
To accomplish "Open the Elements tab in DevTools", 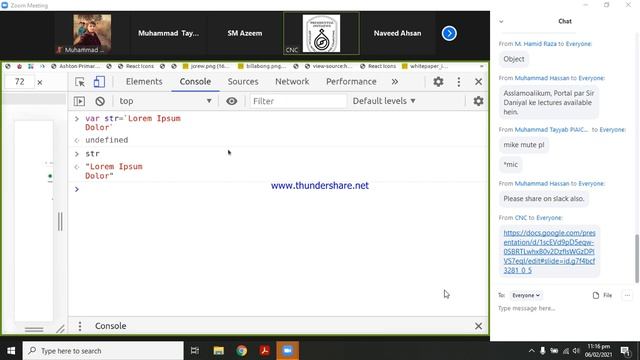I will (144, 82).
